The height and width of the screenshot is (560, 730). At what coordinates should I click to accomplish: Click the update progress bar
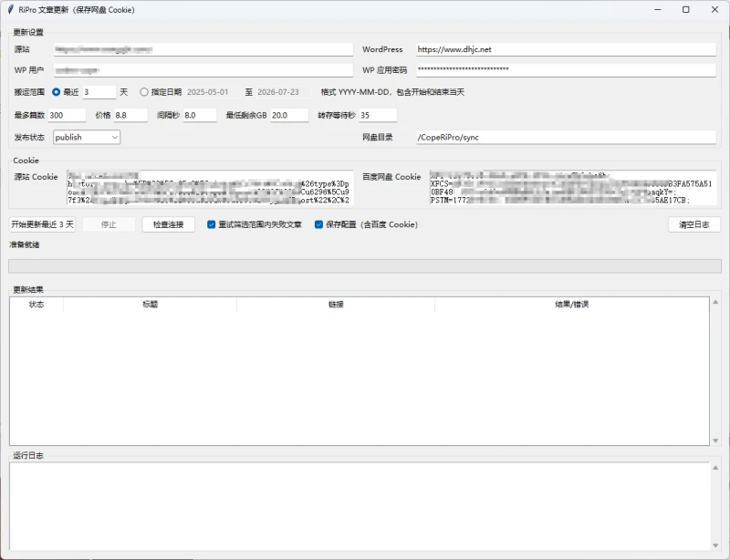(365, 265)
